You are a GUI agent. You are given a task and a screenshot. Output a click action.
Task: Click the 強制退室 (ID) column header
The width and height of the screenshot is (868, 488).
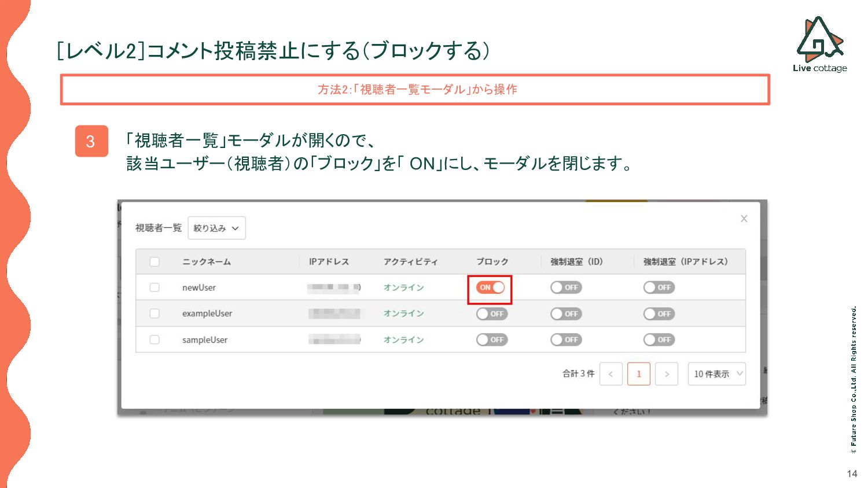pos(576,262)
